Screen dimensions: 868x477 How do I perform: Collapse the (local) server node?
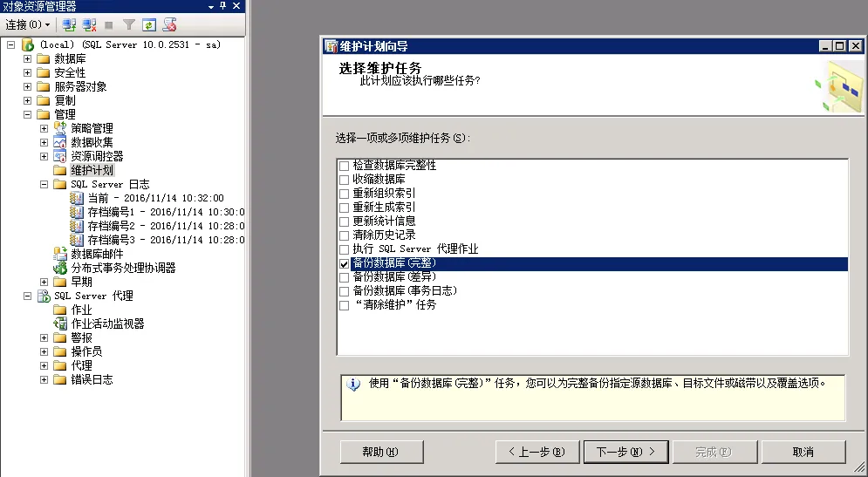pyautogui.click(x=11, y=44)
